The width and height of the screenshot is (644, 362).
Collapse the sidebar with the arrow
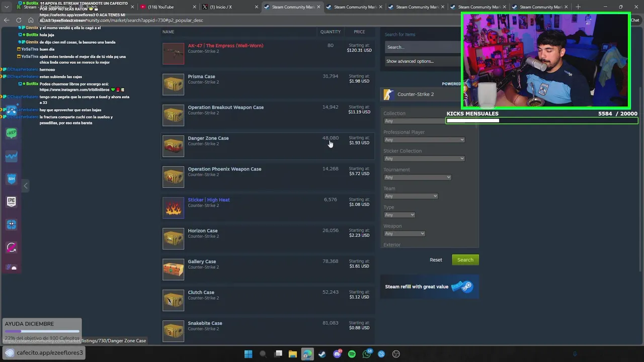point(25,186)
